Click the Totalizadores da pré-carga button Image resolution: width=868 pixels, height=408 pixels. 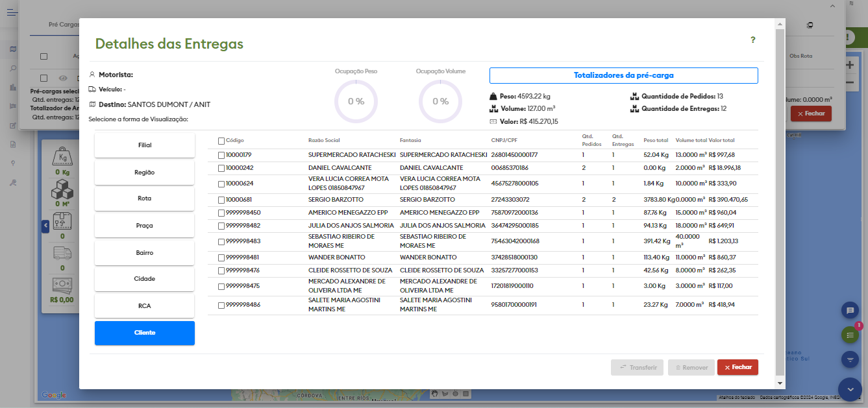(x=623, y=75)
